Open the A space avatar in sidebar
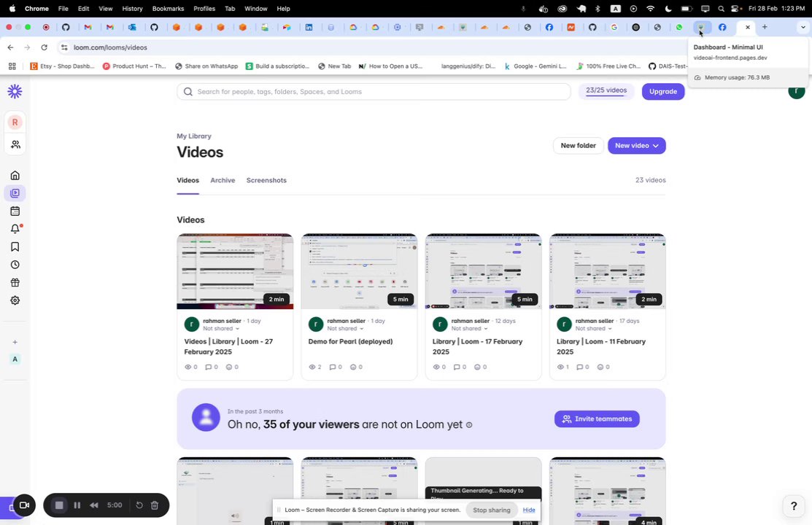812x525 pixels. tap(15, 359)
